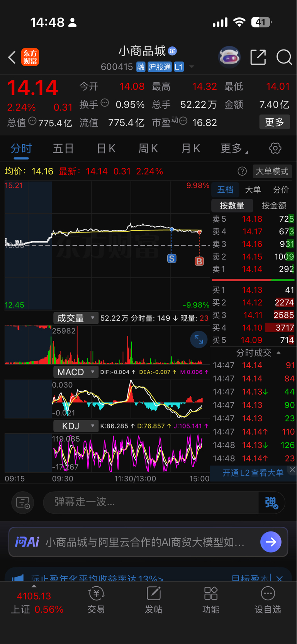This screenshot has width=297, height=644.
Task: Open the MACD indicator dropdown
Action: coord(76,372)
